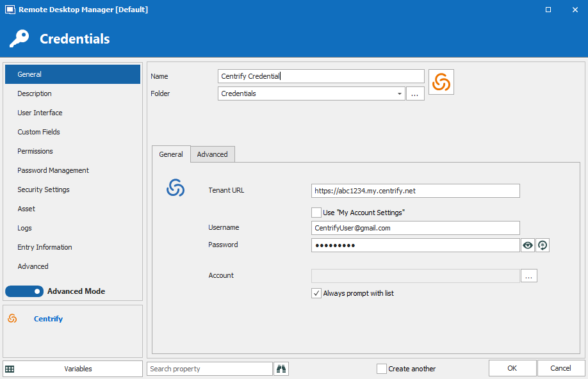This screenshot has width=588, height=379.
Task: Open the Variables button
Action: click(72, 369)
